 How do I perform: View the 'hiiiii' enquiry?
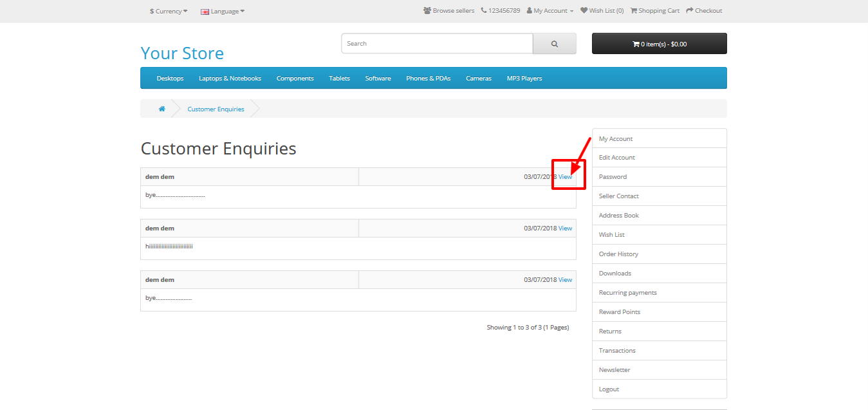click(x=565, y=228)
